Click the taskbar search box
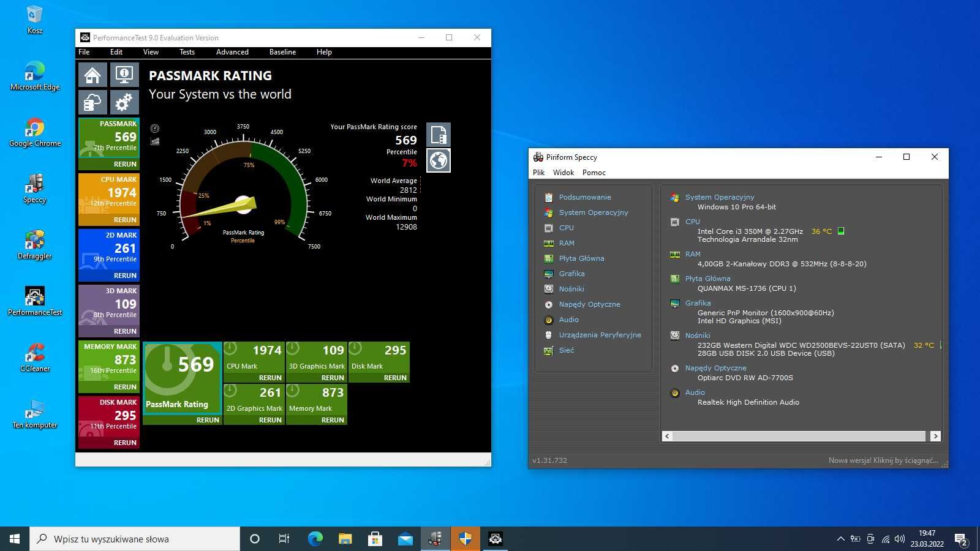This screenshot has width=980, height=551. tap(135, 539)
